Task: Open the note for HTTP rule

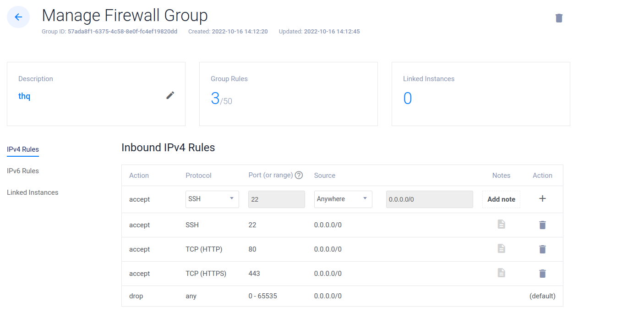Action: click(502, 248)
